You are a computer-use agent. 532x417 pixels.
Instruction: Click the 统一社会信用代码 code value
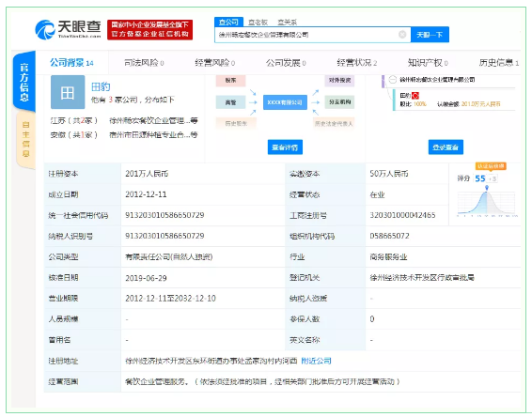click(x=164, y=215)
